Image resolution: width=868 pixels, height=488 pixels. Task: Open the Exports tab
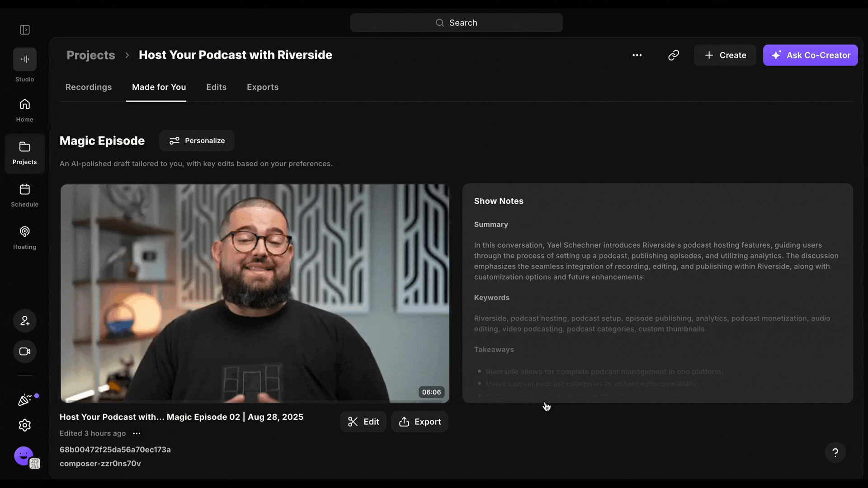tap(263, 87)
